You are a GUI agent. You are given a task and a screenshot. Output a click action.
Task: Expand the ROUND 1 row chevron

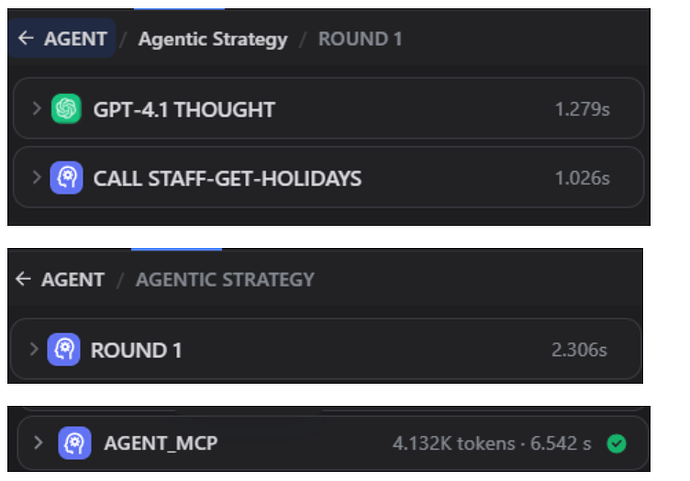pyautogui.click(x=34, y=350)
